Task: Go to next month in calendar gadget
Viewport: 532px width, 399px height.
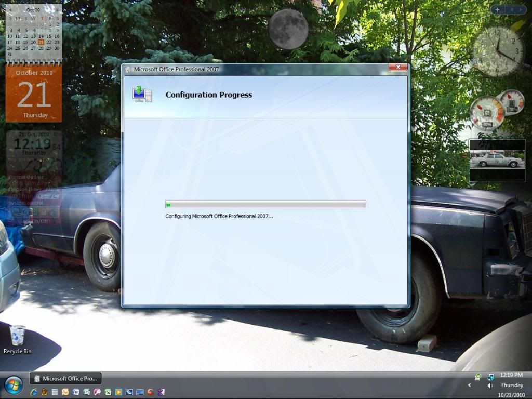Action: [x=57, y=10]
